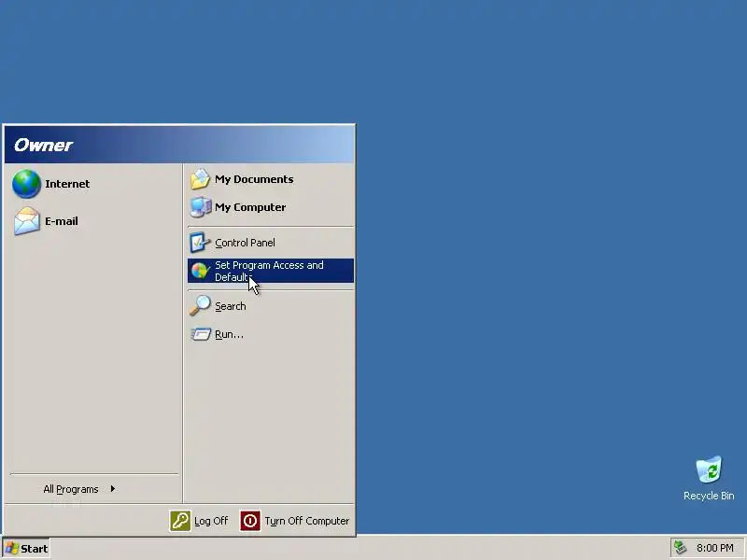The height and width of the screenshot is (560, 747).
Task: Click the Turn Off Computer label
Action: tap(307, 521)
